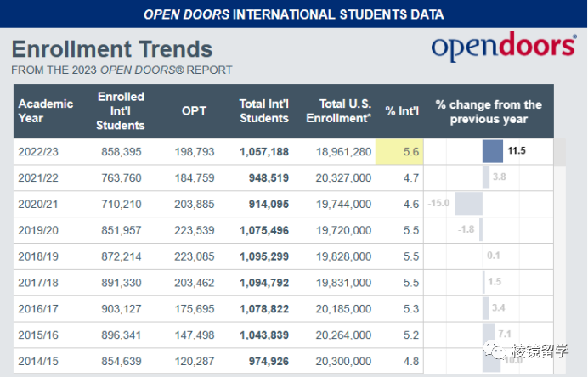The height and width of the screenshot is (377, 588).
Task: Click the OPT column header
Action: 194,111
